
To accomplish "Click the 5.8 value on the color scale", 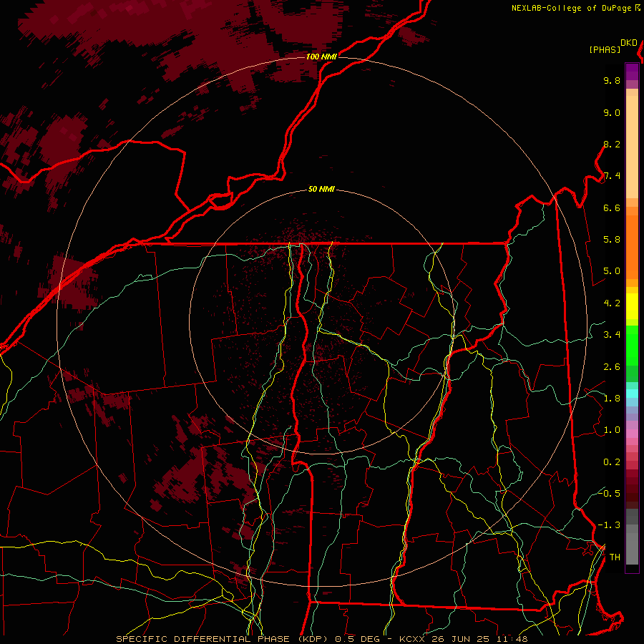I will [x=612, y=240].
